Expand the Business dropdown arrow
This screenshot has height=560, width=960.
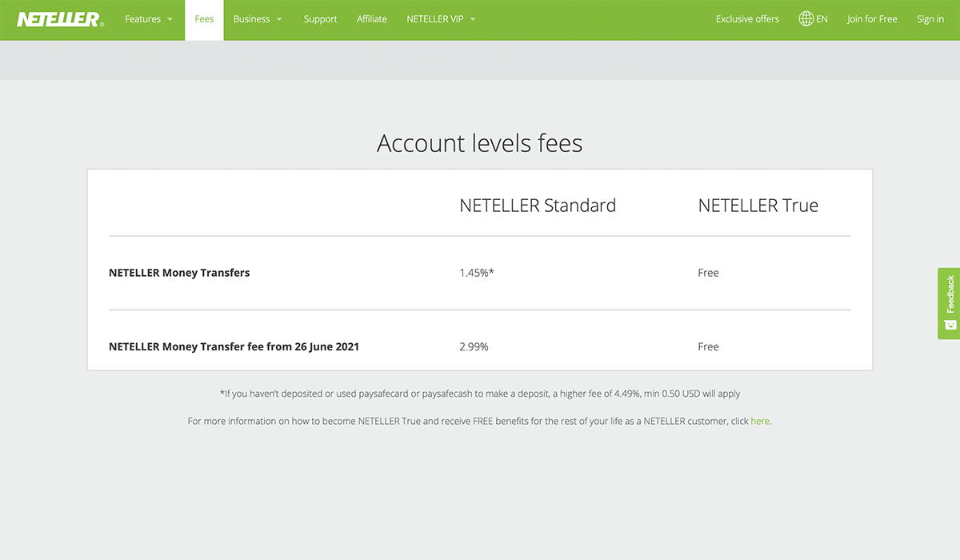point(279,19)
